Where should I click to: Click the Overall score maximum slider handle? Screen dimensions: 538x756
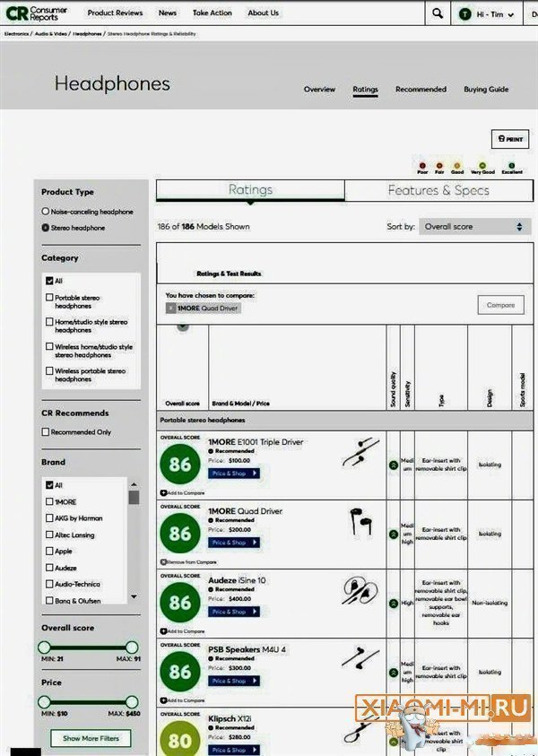(x=132, y=647)
